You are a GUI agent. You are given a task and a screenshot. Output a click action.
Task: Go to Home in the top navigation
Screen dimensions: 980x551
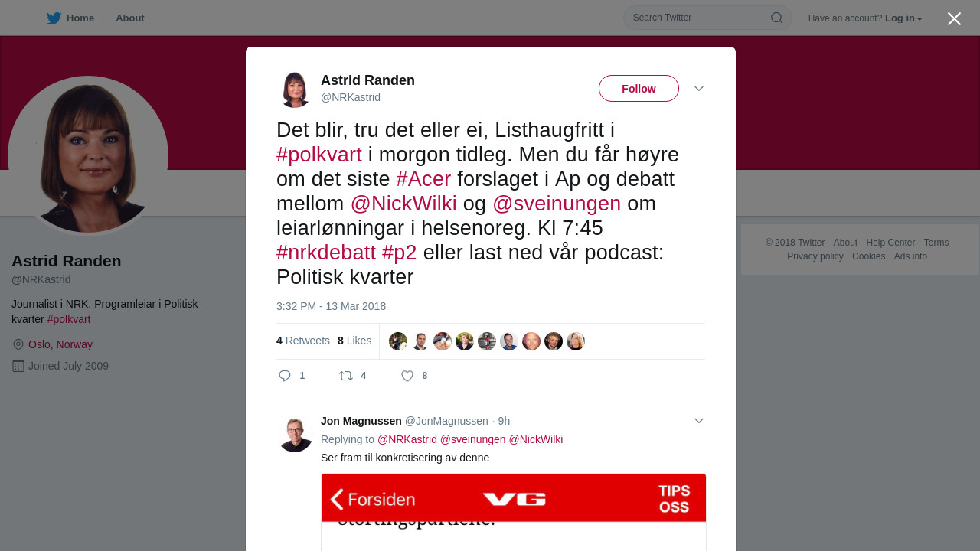tap(80, 18)
